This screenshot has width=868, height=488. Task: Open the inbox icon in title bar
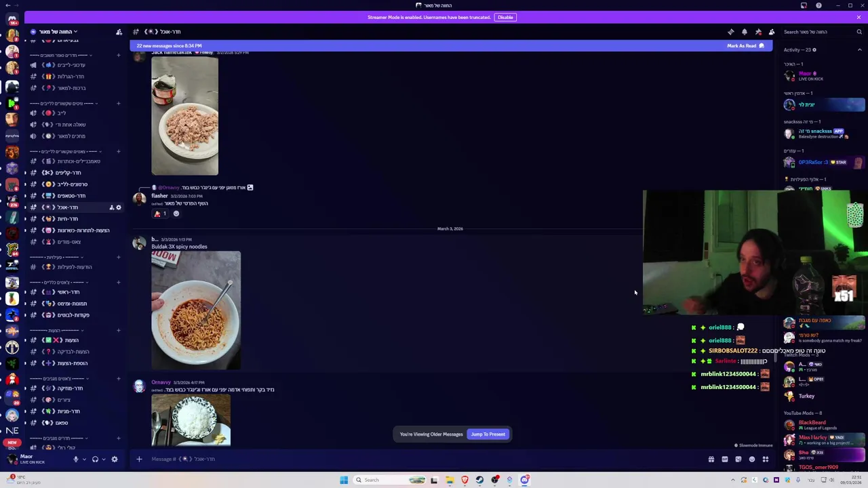(804, 5)
